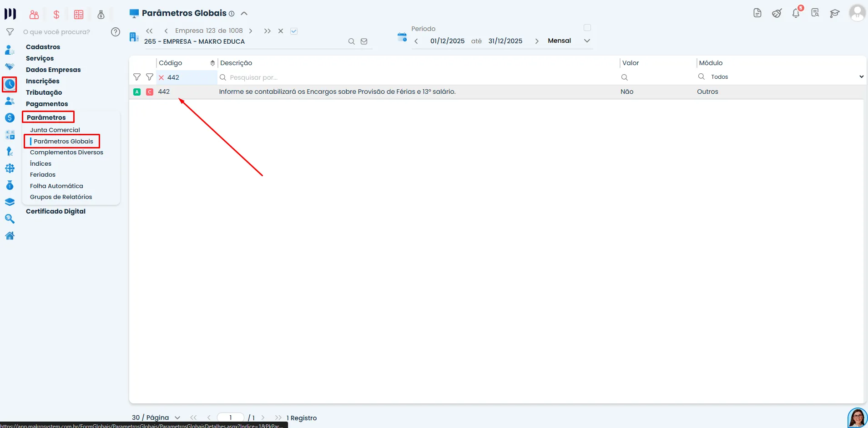The width and height of the screenshot is (868, 428).
Task: Select the handshake icon in sidebar
Action: coord(10,67)
